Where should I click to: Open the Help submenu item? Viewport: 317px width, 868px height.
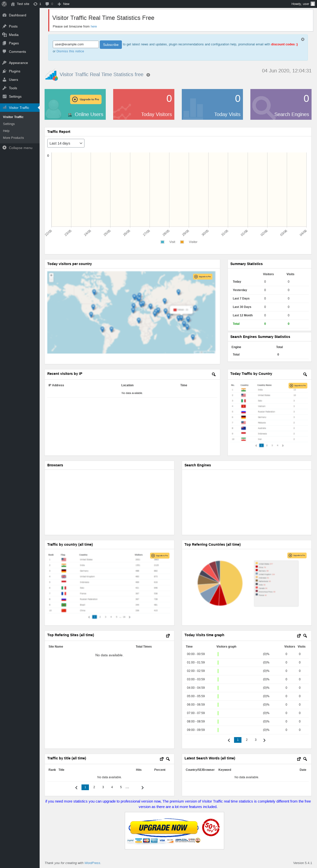pyautogui.click(x=6, y=131)
